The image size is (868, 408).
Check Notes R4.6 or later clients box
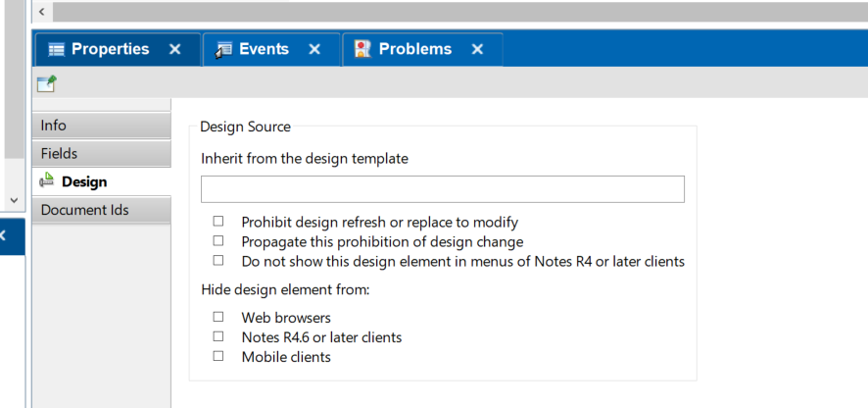tap(218, 336)
